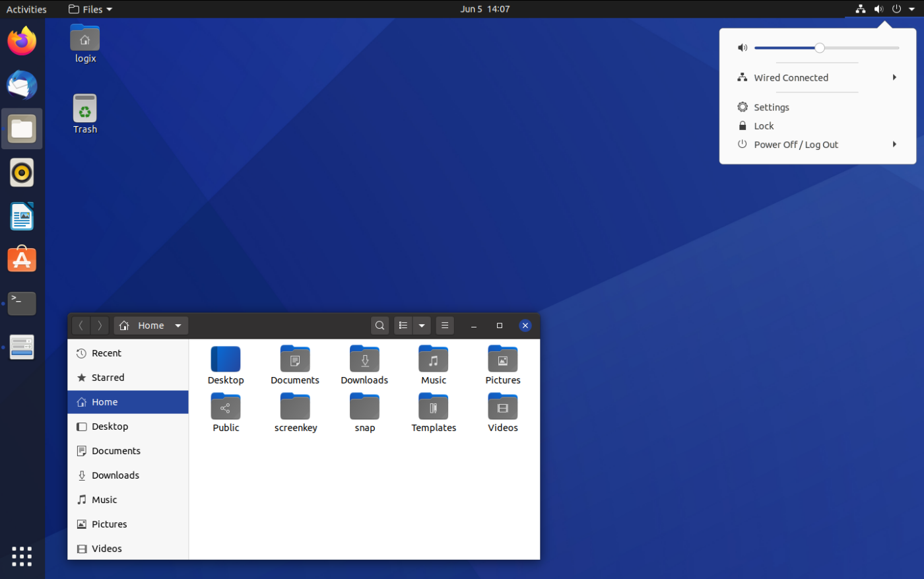This screenshot has width=924, height=579.
Task: Open the Home location path dropdown
Action: [x=177, y=325]
